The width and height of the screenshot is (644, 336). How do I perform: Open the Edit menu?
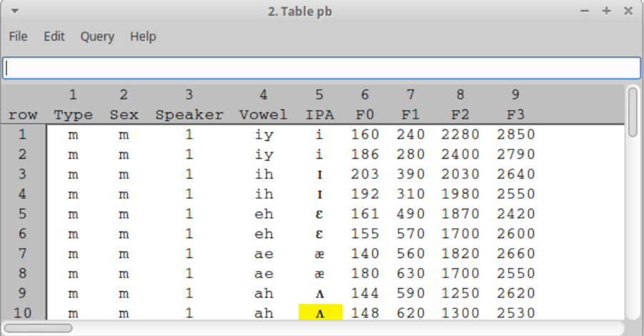(x=54, y=36)
